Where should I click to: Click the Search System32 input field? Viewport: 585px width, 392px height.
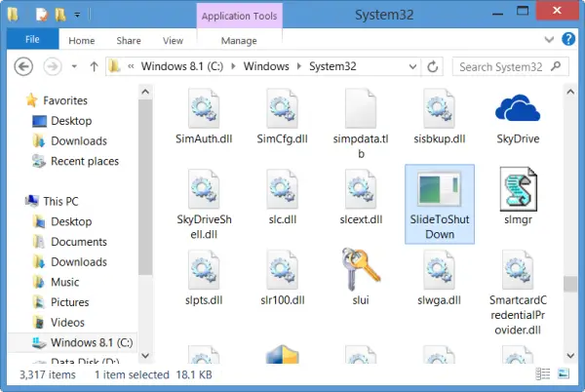[x=510, y=66]
